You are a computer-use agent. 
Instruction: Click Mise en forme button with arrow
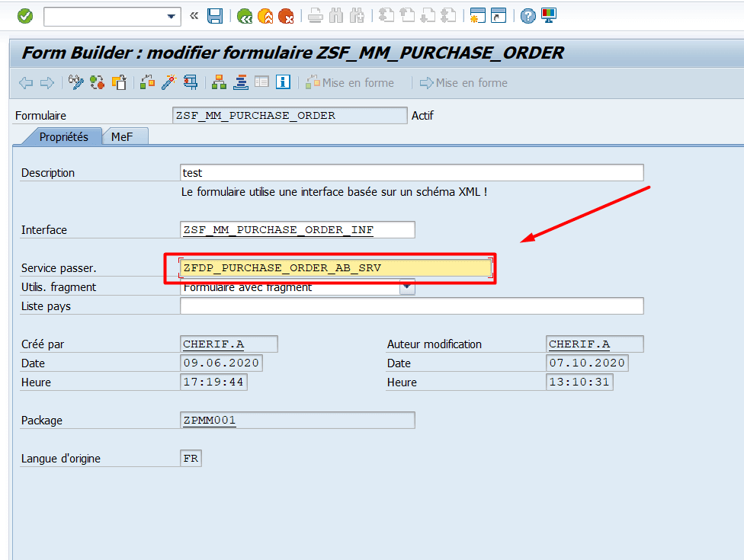tap(463, 83)
